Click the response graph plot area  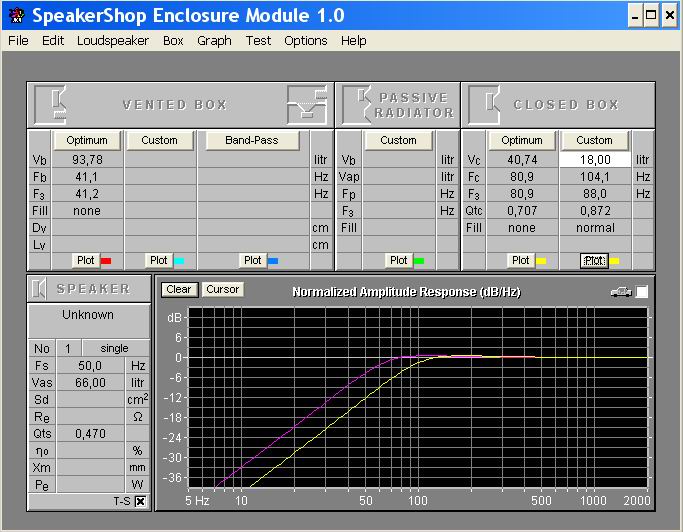pos(418,397)
